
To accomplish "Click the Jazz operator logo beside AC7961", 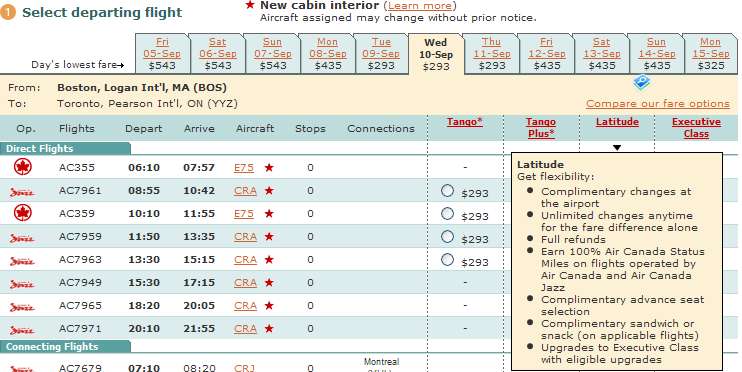I will pos(22,192).
